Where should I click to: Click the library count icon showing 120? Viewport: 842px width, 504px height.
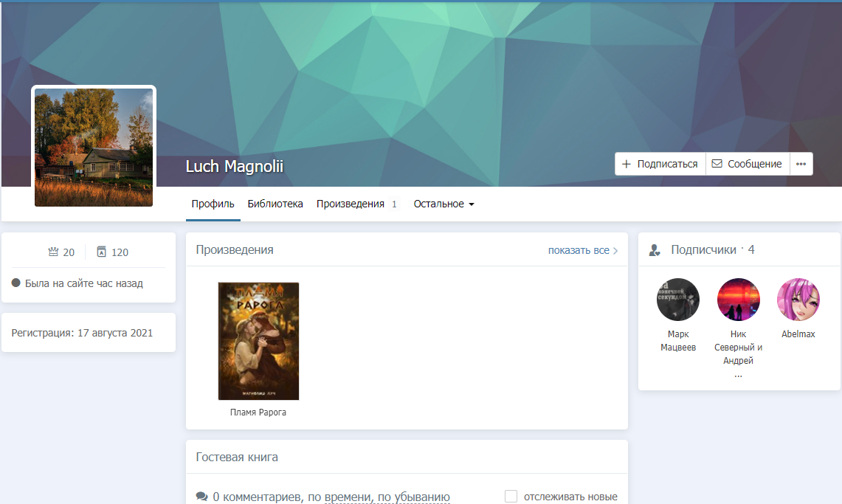(102, 252)
